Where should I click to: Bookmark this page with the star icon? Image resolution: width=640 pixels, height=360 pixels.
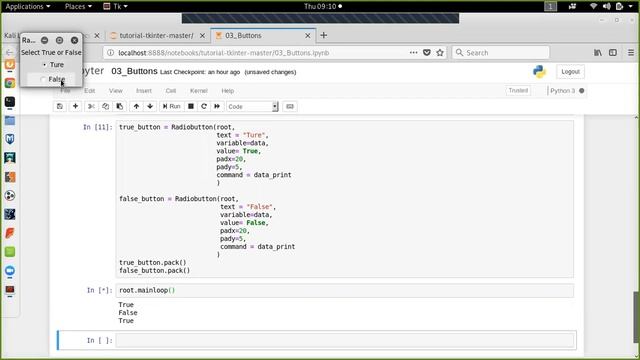(440, 53)
